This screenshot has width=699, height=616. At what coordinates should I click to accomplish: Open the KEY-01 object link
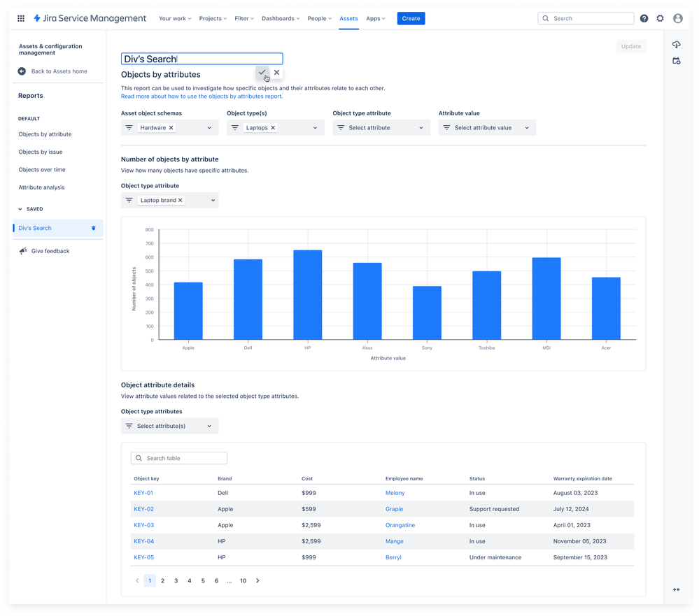pyautogui.click(x=143, y=493)
